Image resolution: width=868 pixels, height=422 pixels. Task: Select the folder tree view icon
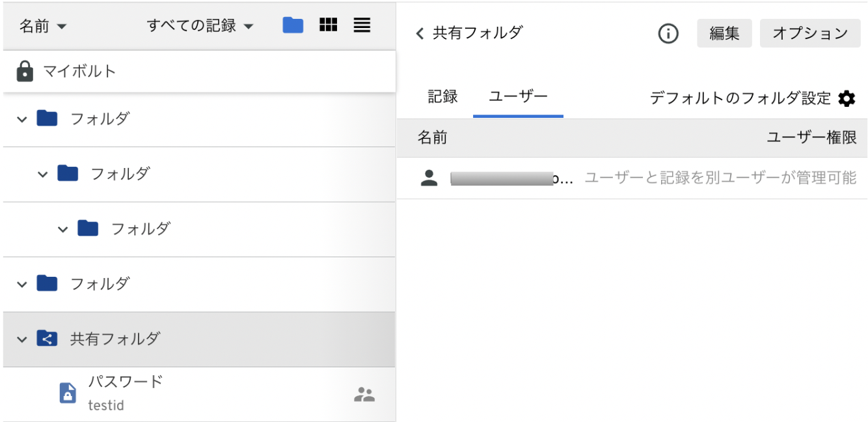click(x=293, y=25)
